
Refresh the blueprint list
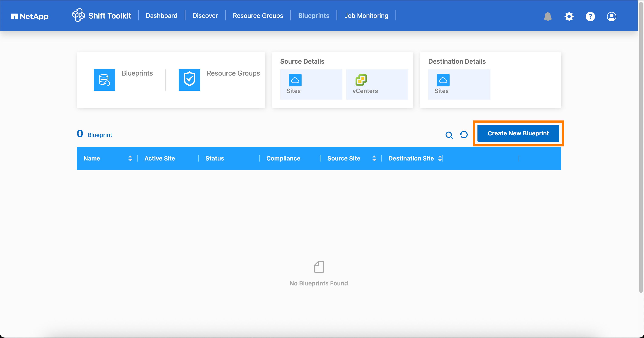coord(464,135)
